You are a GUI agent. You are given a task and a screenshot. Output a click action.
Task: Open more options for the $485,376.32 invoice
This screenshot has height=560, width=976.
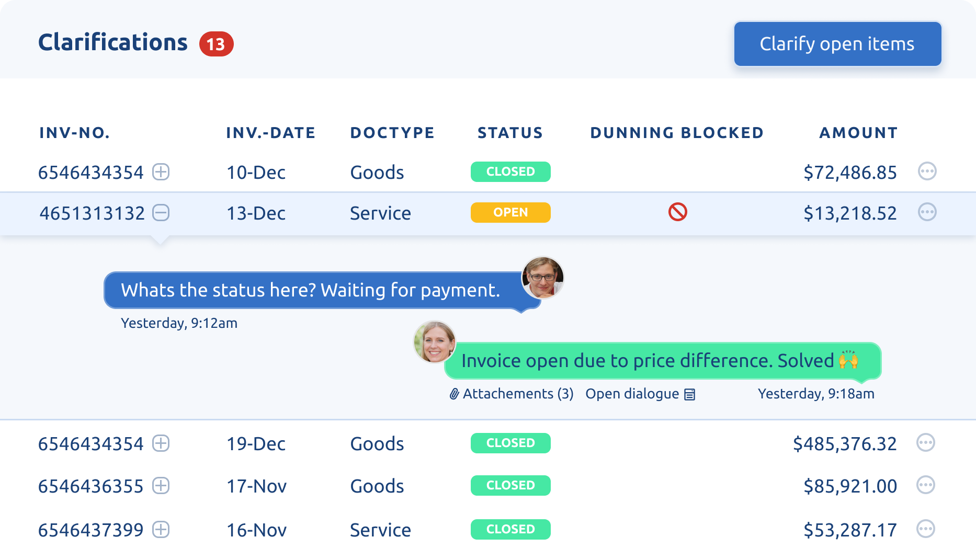click(x=926, y=443)
